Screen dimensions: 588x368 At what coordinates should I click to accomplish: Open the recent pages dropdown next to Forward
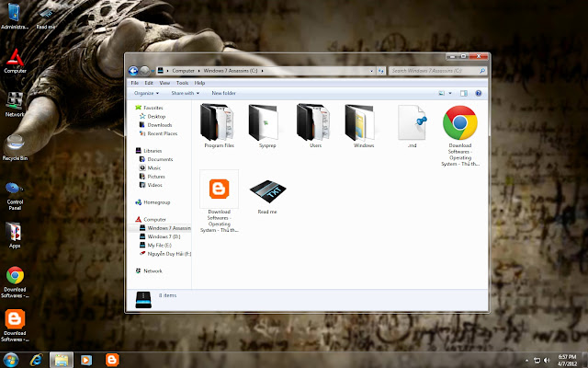[153, 71]
